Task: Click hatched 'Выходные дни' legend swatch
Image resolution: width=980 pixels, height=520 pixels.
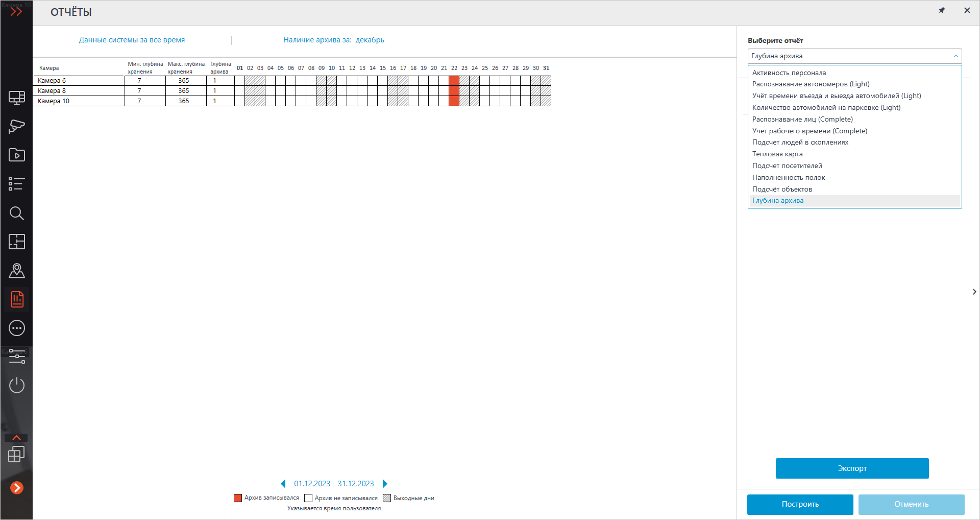Action: click(387, 498)
